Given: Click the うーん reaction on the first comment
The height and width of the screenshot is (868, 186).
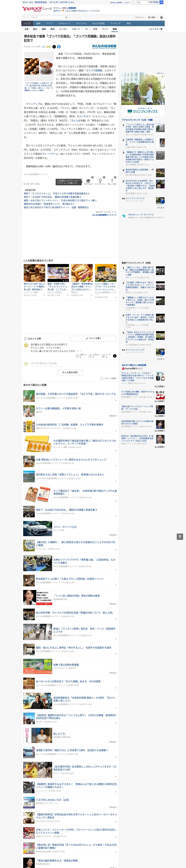Looking at the screenshot, I should [103, 356].
